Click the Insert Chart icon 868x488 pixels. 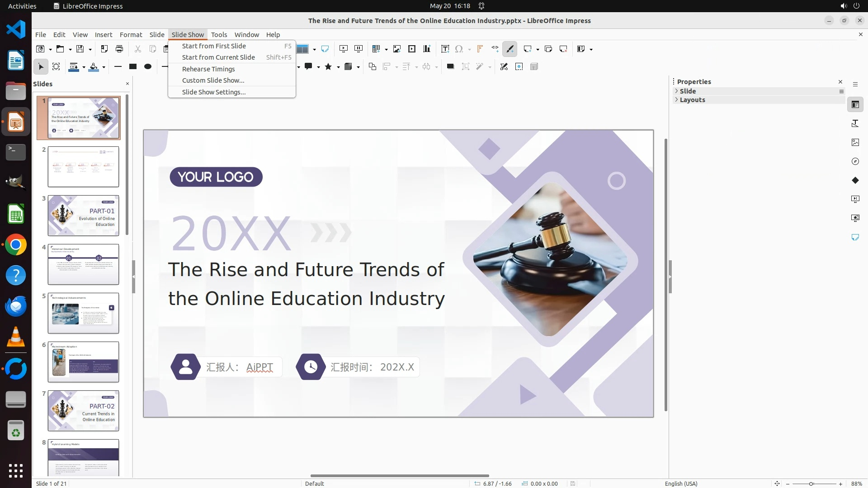427,49
